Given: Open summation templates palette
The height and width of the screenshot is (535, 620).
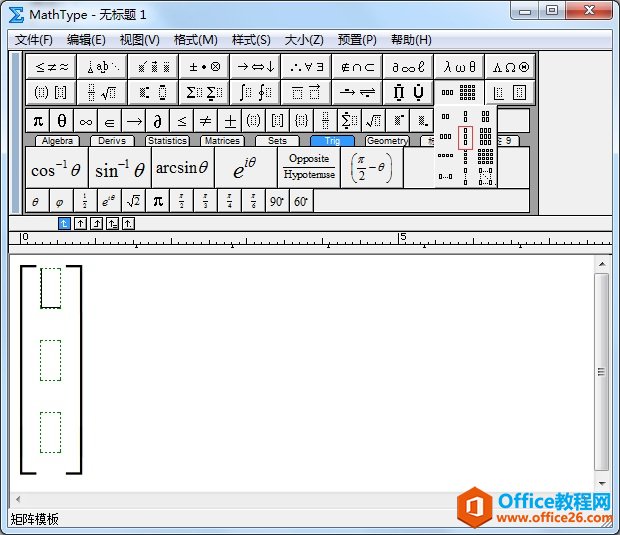Looking at the screenshot, I should (x=204, y=93).
